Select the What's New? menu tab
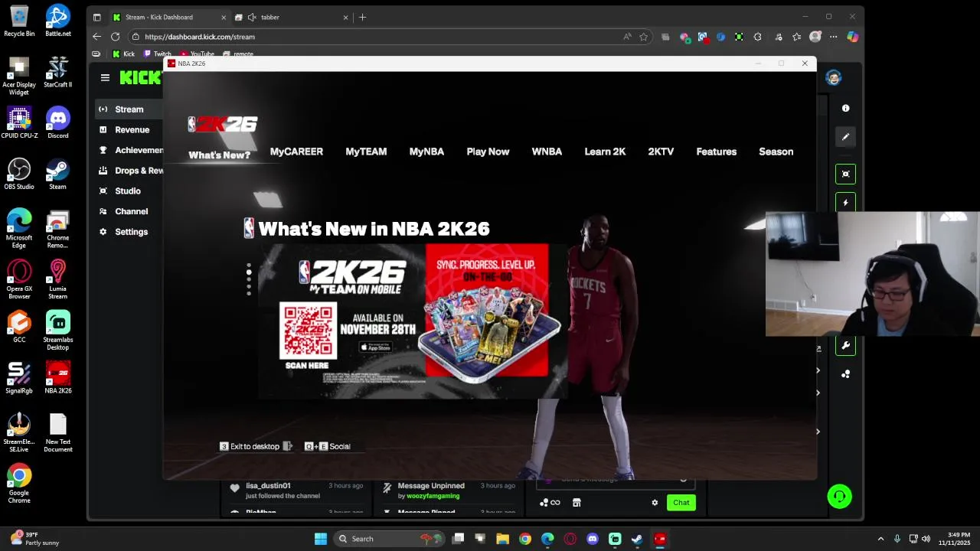 click(x=220, y=155)
